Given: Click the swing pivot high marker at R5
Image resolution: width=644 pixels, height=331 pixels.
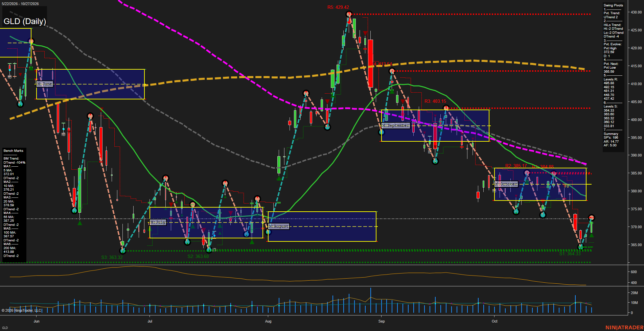Looking at the screenshot, I should (349, 14).
